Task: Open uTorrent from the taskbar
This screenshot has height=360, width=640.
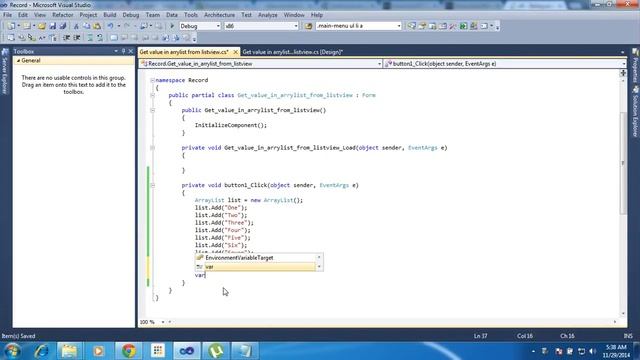Action: (216, 351)
